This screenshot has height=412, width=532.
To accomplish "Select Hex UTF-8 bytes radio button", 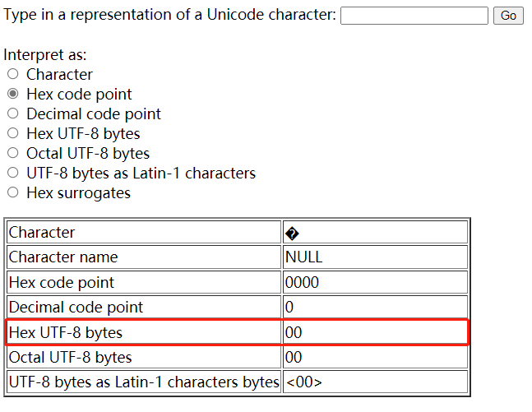I will (13, 133).
